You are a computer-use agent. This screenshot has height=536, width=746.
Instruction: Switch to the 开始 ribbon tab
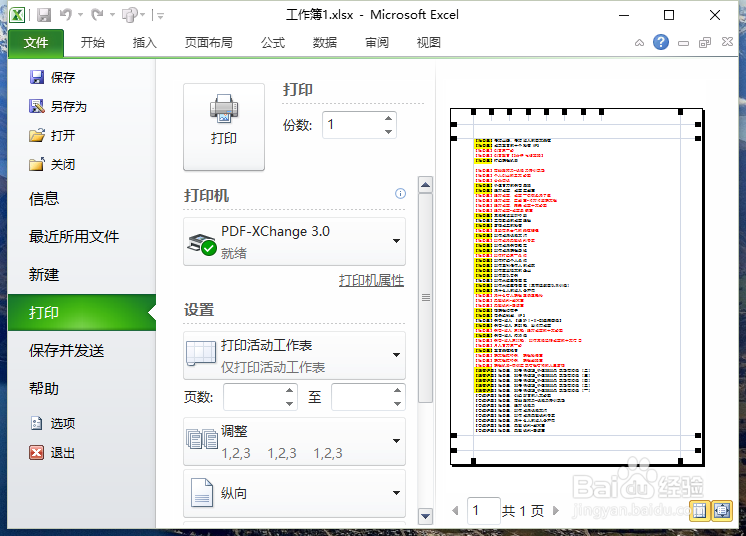tap(92, 43)
